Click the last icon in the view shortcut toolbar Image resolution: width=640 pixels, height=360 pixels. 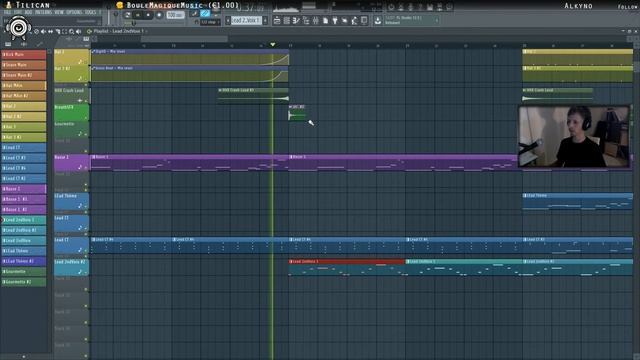364,20
